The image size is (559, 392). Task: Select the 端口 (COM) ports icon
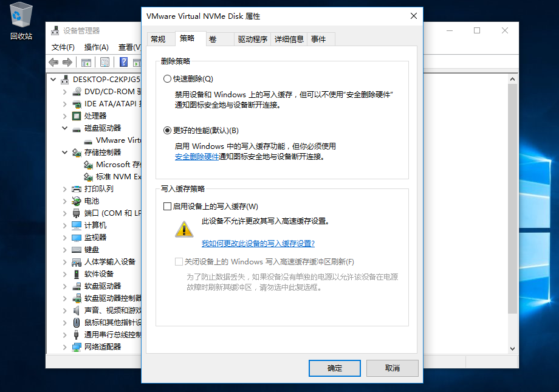click(77, 213)
